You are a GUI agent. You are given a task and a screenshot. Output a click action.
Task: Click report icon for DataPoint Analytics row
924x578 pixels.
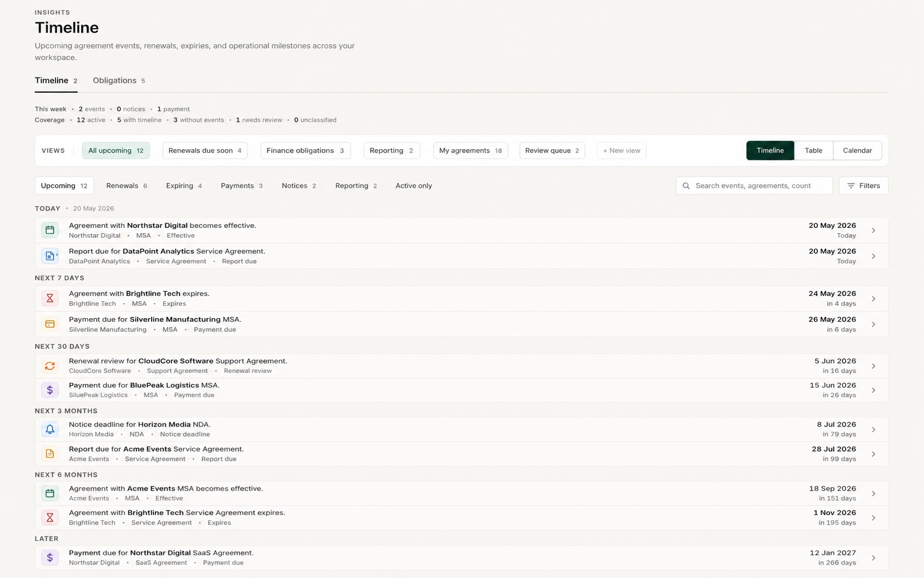tap(50, 256)
